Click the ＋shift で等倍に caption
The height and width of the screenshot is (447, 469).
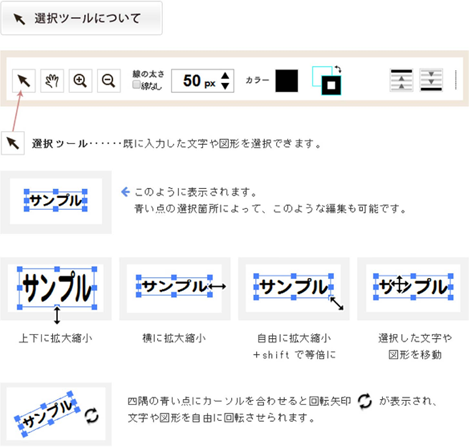(x=294, y=355)
